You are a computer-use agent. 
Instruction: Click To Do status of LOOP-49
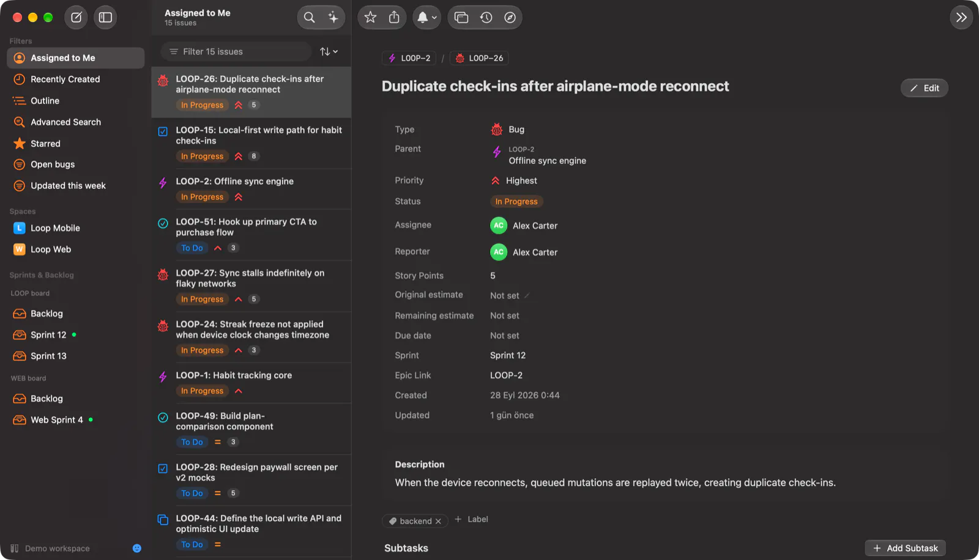click(192, 442)
